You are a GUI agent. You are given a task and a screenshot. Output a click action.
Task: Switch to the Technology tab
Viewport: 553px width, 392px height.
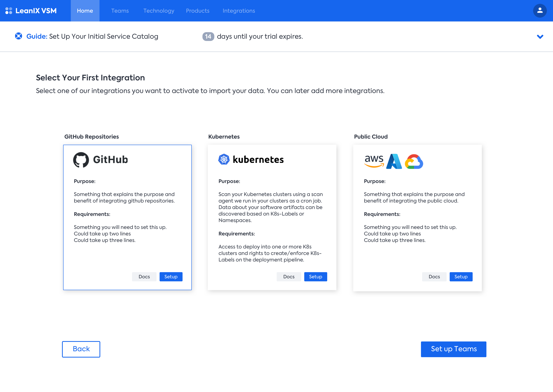tap(159, 11)
